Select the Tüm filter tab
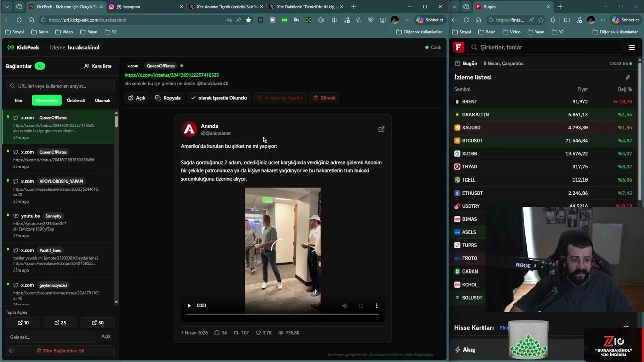 18,100
